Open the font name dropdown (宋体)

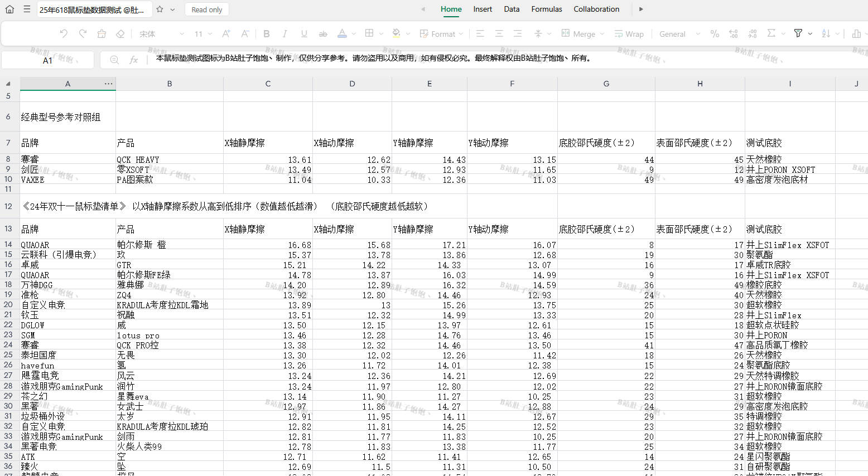coord(162,34)
